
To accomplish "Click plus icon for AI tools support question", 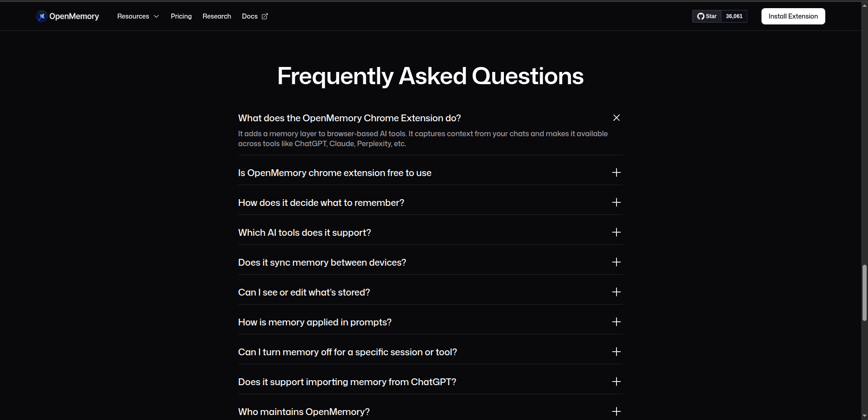I will click(x=616, y=232).
